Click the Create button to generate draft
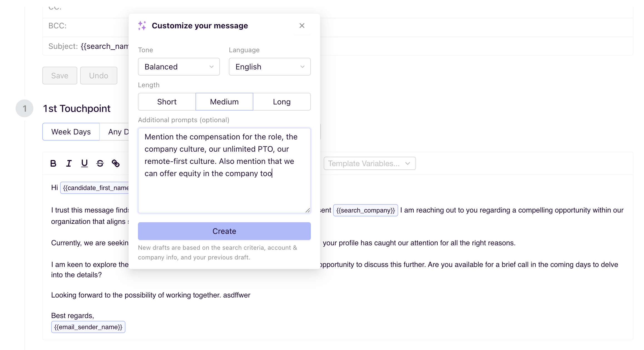The width and height of the screenshot is (644, 350). pyautogui.click(x=224, y=231)
